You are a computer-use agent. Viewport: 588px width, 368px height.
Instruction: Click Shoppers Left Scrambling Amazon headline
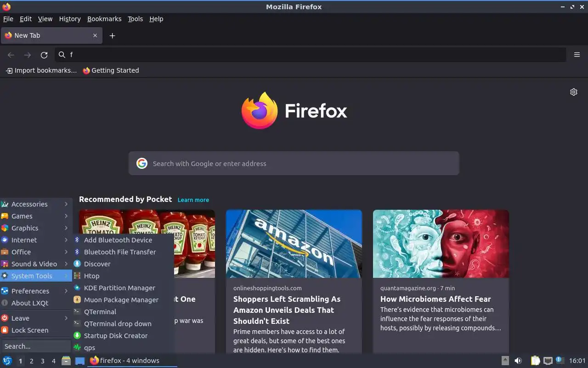(x=287, y=310)
